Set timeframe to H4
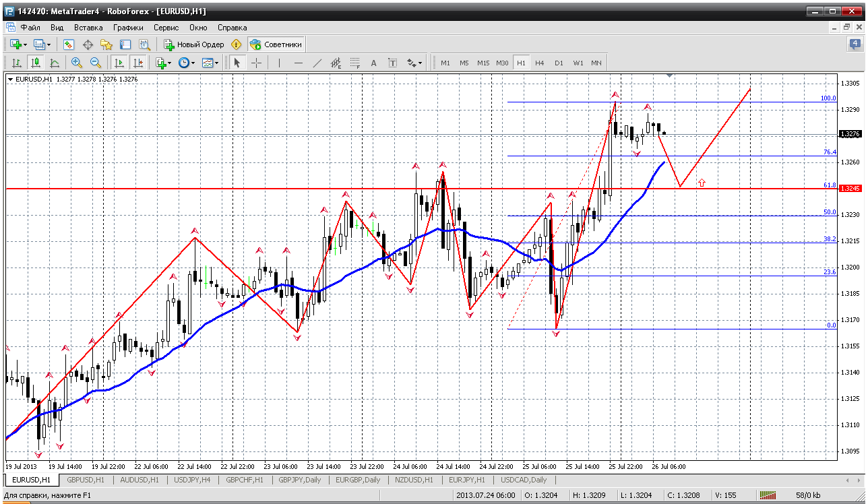The width and height of the screenshot is (868, 504). click(540, 63)
